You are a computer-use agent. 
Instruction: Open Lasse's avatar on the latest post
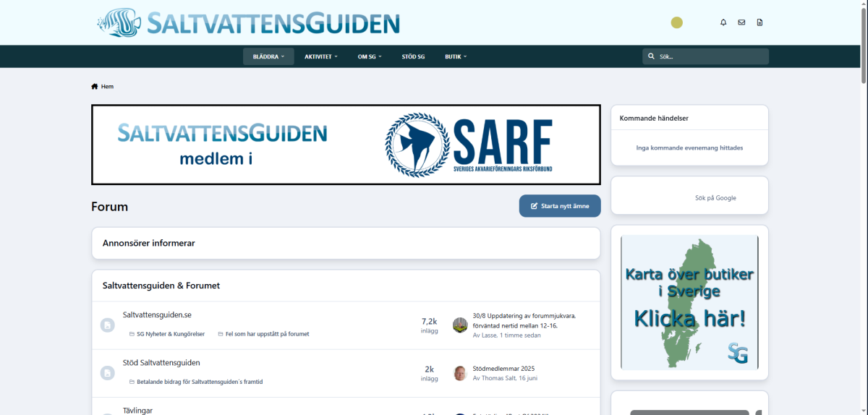[460, 325]
